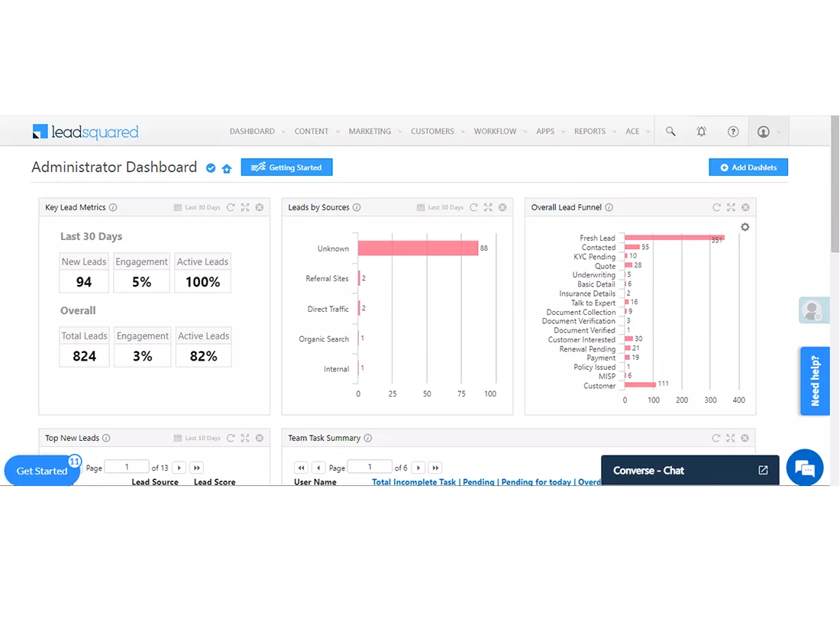
Task: Open the Workflow menu
Action: [x=495, y=131]
